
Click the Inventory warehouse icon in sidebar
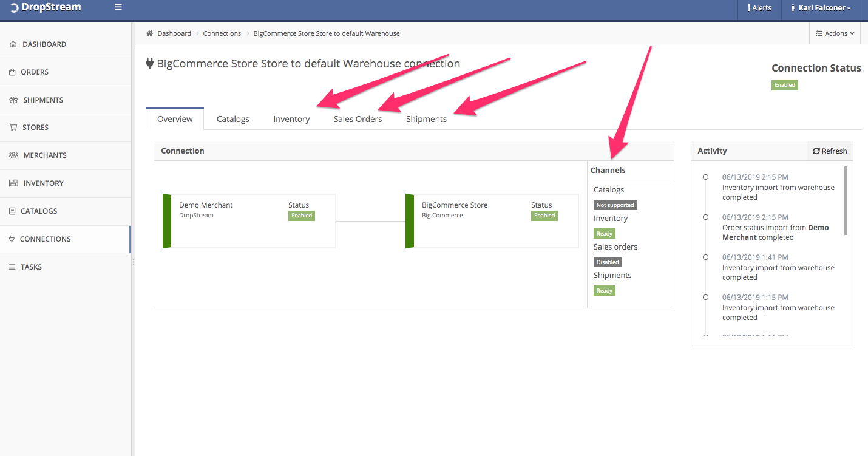tap(13, 183)
